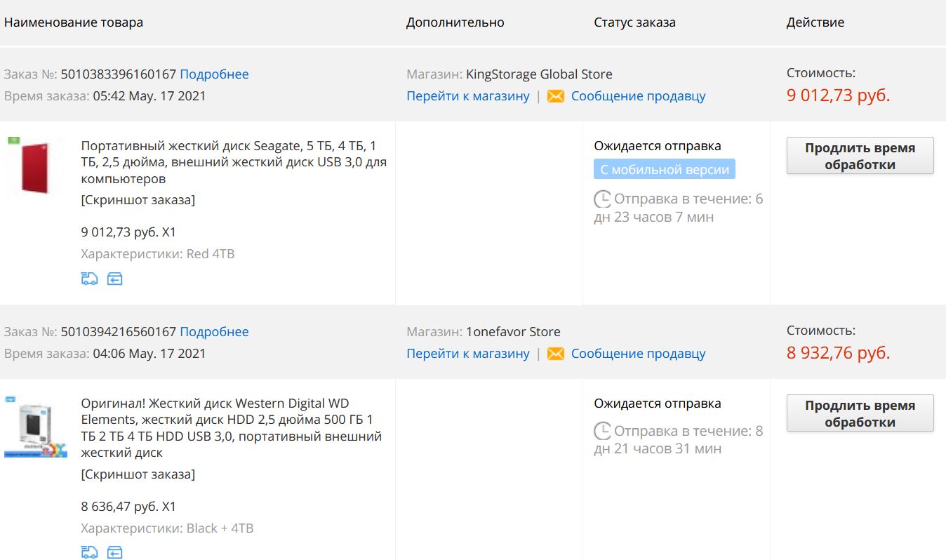Open the red Seagate drive product thumbnail
946x560 pixels.
[x=35, y=166]
